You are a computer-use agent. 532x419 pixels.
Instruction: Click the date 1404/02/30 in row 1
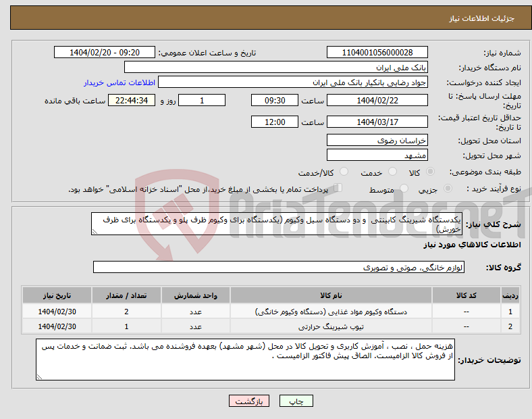[57, 312]
